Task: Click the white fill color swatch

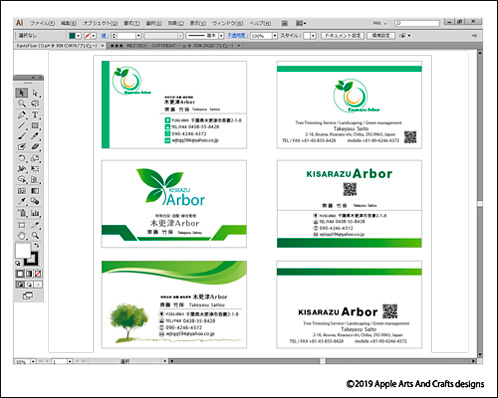Action: (23, 250)
